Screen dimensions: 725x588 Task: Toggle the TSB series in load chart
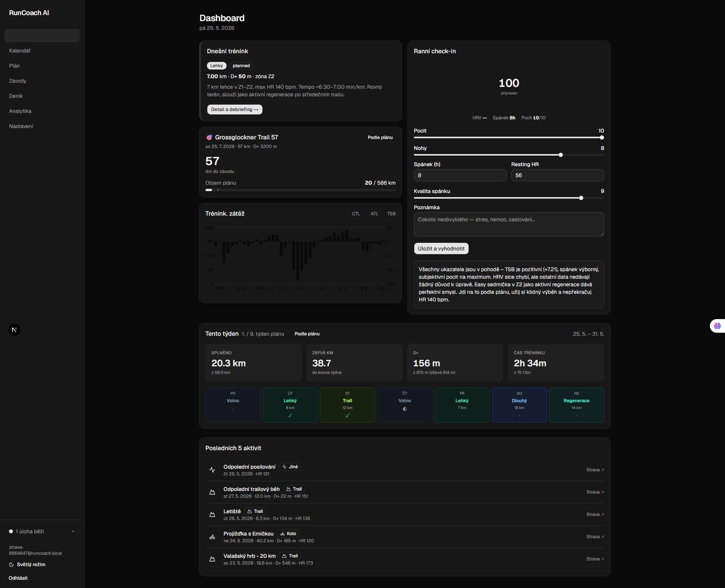[x=391, y=214]
